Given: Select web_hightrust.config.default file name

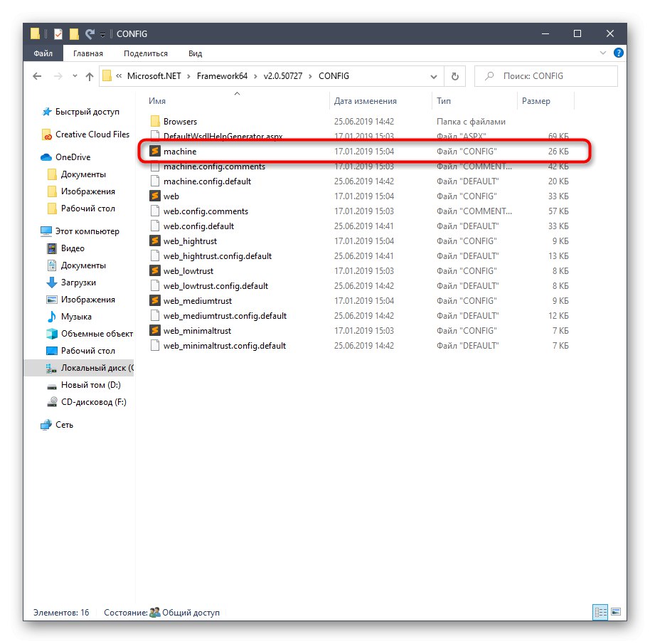Looking at the screenshot, I should pyautogui.click(x=217, y=256).
